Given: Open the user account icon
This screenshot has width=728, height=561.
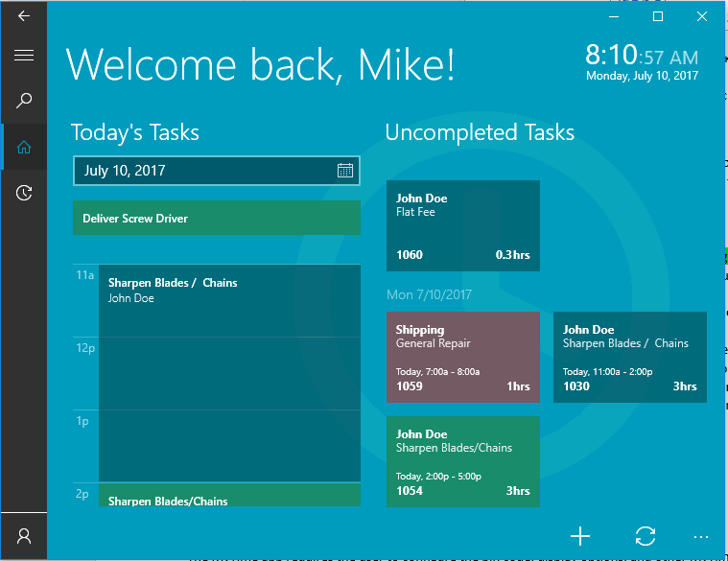Looking at the screenshot, I should 24,536.
